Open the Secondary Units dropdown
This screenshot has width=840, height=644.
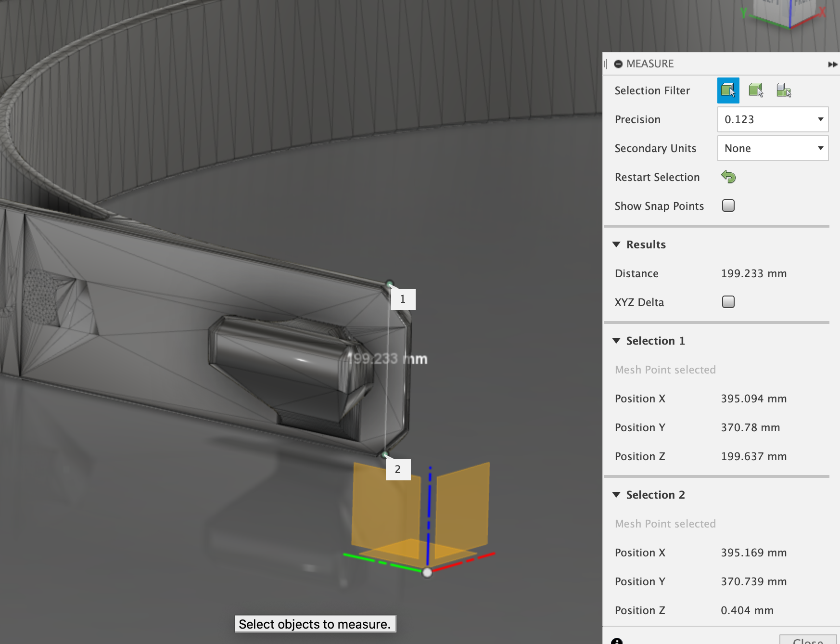[x=773, y=148]
